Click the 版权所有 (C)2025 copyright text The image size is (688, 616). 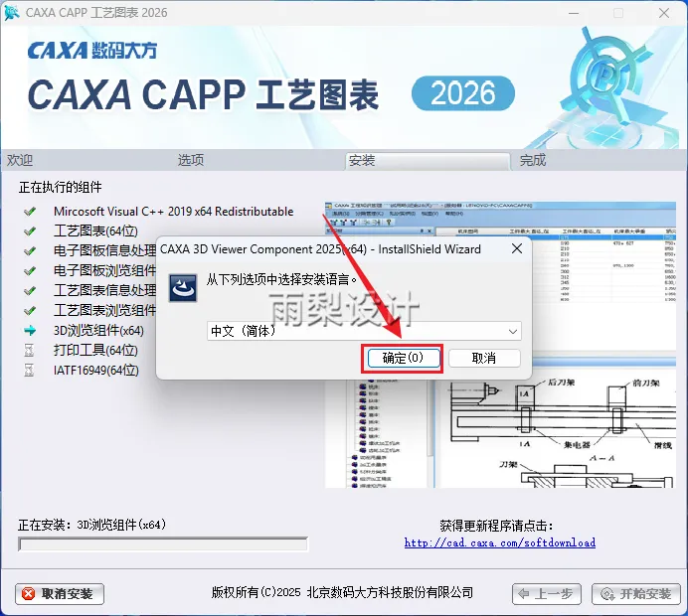coord(342,593)
